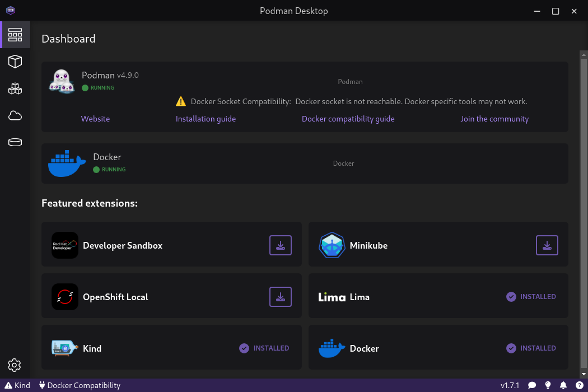Image resolution: width=588 pixels, height=392 pixels.
Task: Open the Installation guide link
Action: [x=206, y=119]
